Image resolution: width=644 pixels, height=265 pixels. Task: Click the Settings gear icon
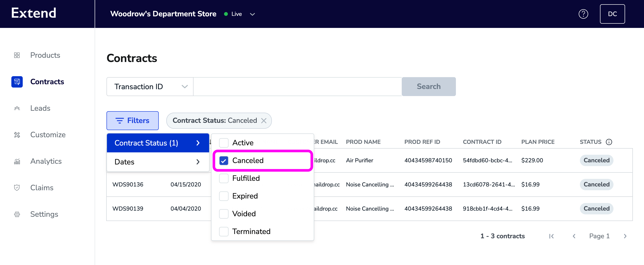tap(17, 214)
